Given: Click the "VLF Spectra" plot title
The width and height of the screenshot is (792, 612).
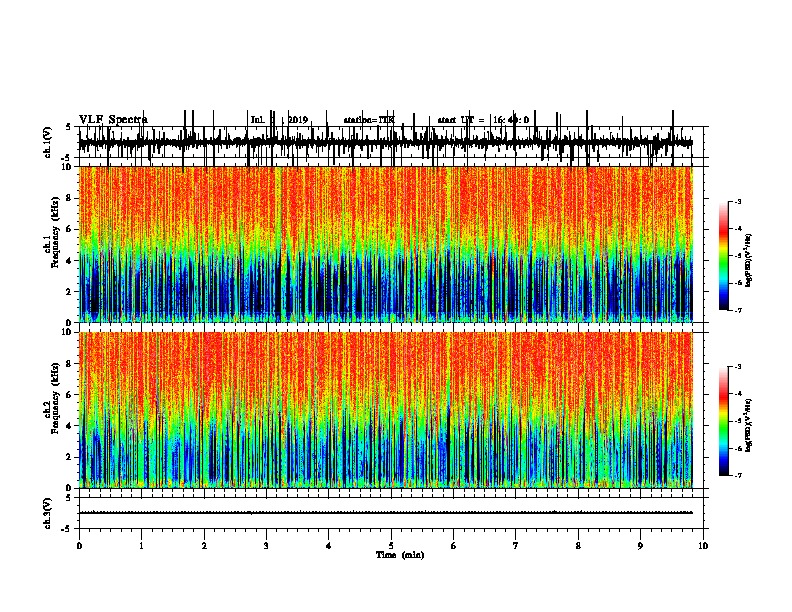Looking at the screenshot, I should coord(113,119).
